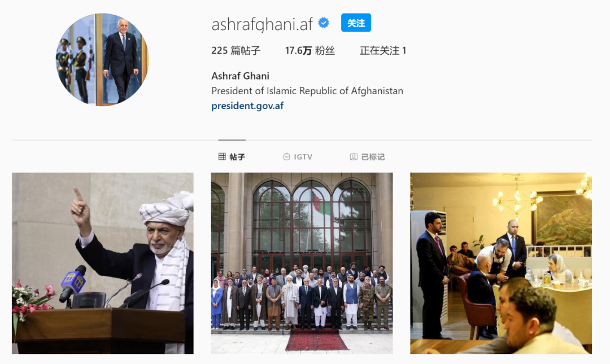Click the President of Islamic Republic bio text
The width and height of the screenshot is (610, 364).
(307, 91)
